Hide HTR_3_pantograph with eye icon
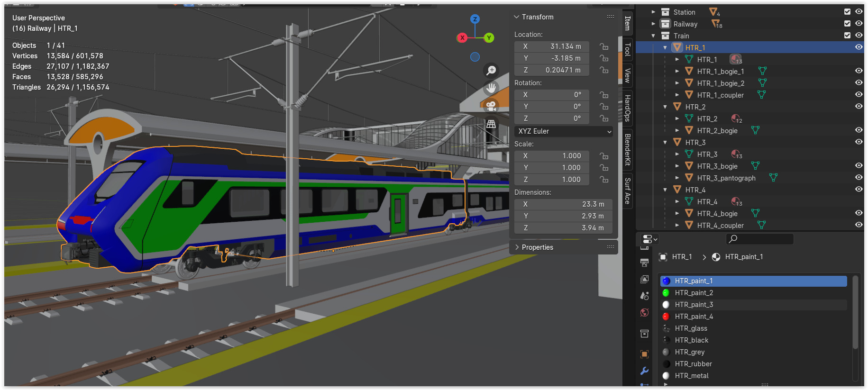 pyautogui.click(x=859, y=177)
